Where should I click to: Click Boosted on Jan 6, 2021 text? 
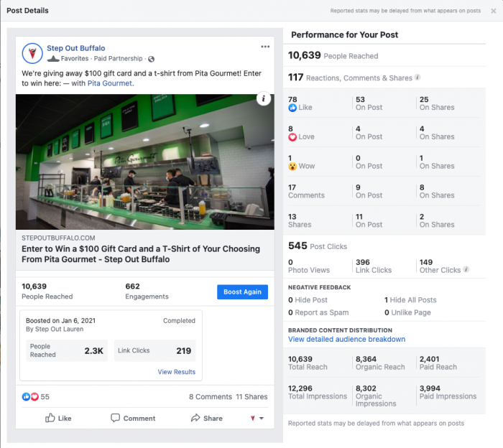pyautogui.click(x=60, y=320)
